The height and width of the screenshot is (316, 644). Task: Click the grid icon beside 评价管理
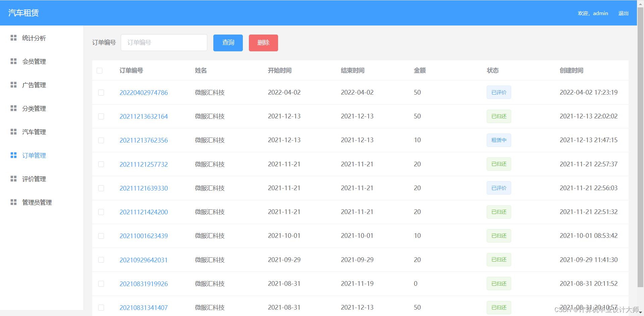tap(13, 179)
